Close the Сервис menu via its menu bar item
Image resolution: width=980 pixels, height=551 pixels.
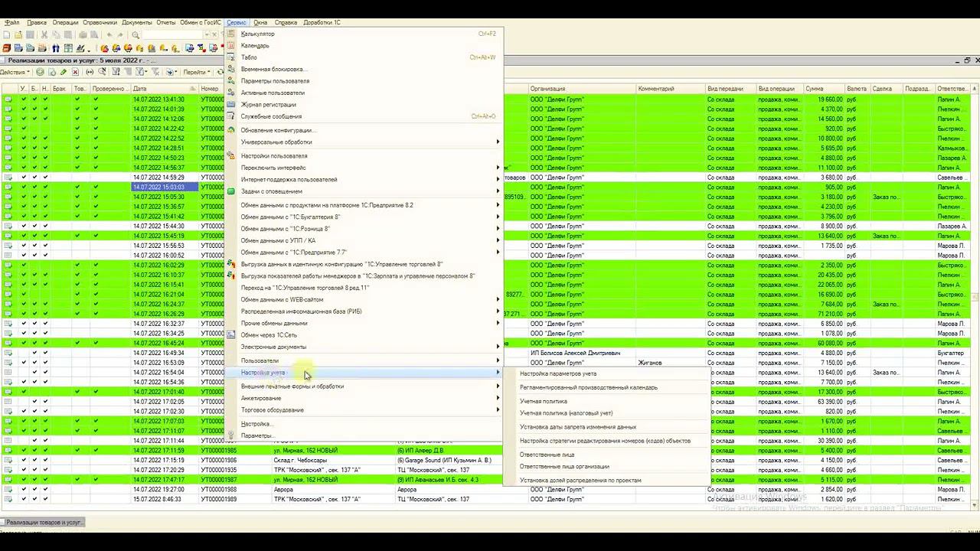pyautogui.click(x=237, y=22)
